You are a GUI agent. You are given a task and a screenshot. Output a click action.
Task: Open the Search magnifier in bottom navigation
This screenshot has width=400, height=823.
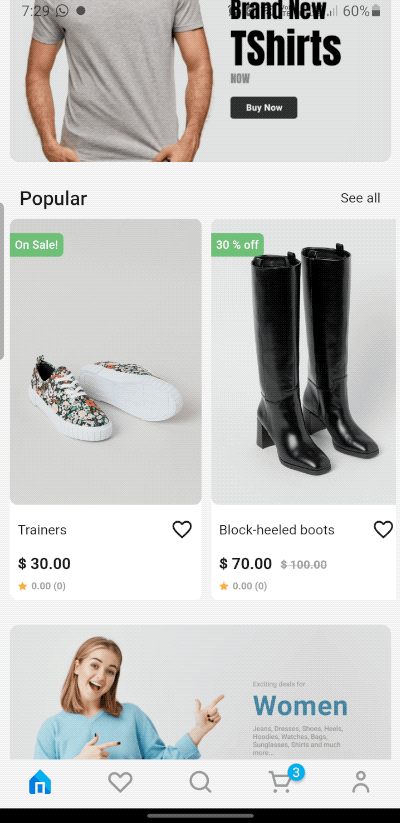(201, 782)
